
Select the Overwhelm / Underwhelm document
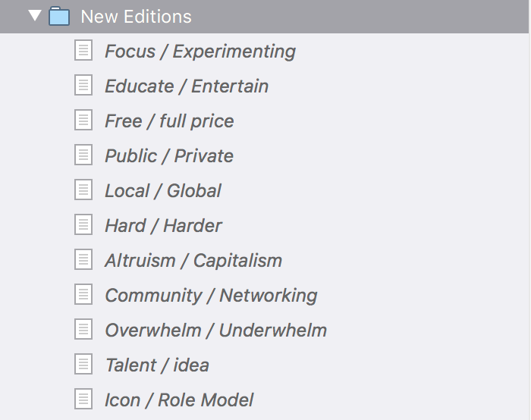pos(215,330)
